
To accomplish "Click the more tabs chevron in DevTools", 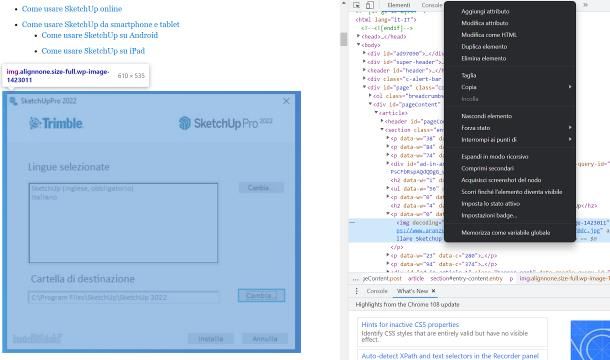I will [585, 5].
